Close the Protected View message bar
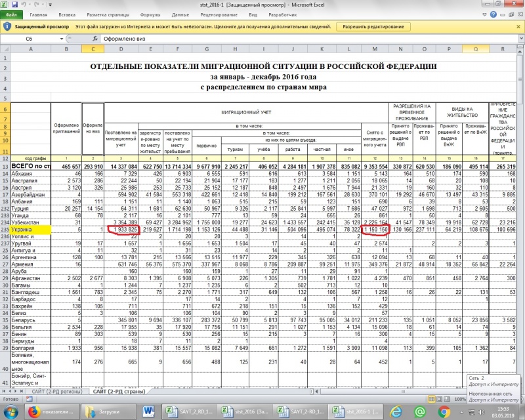This screenshot has height=420, width=525. tap(518, 26)
